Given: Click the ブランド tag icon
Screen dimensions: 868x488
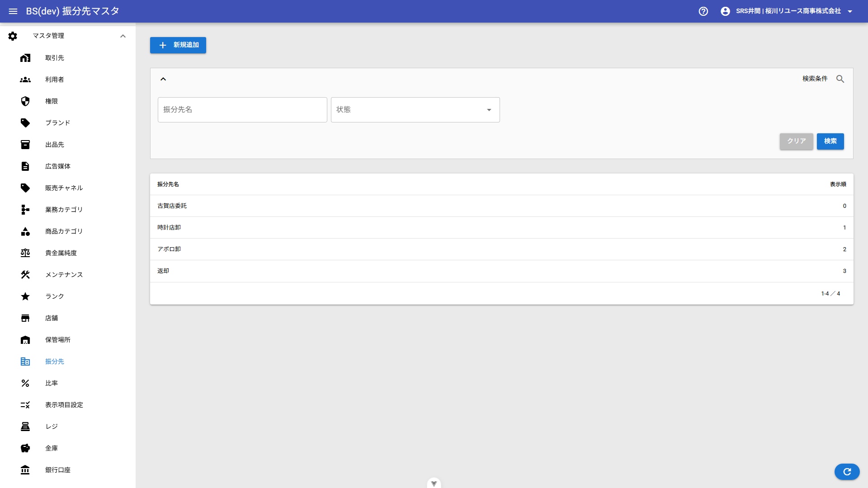Looking at the screenshot, I should point(25,123).
